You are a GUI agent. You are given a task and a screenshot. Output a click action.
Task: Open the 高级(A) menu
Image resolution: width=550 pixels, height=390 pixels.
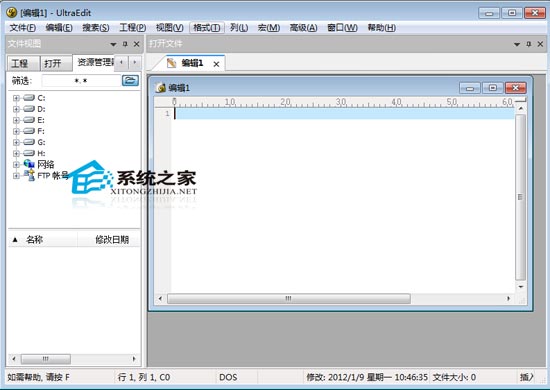(303, 28)
